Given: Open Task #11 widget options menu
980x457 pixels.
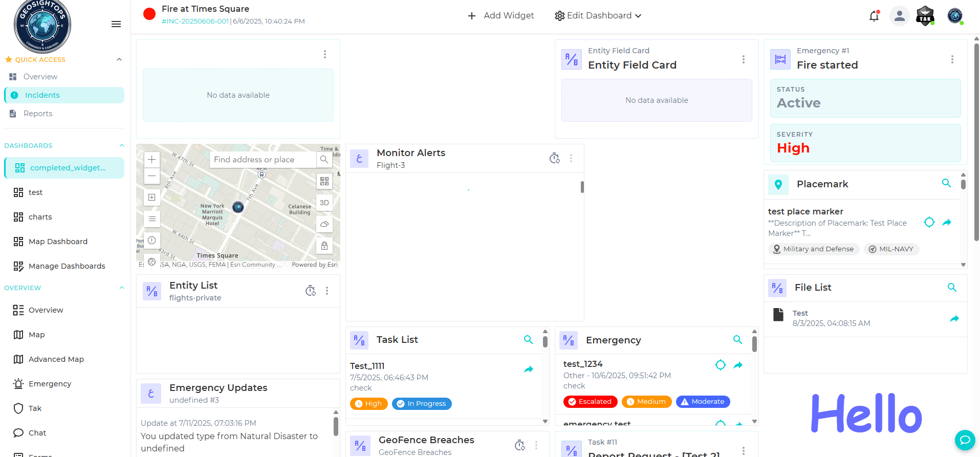Looking at the screenshot, I should coord(744,450).
